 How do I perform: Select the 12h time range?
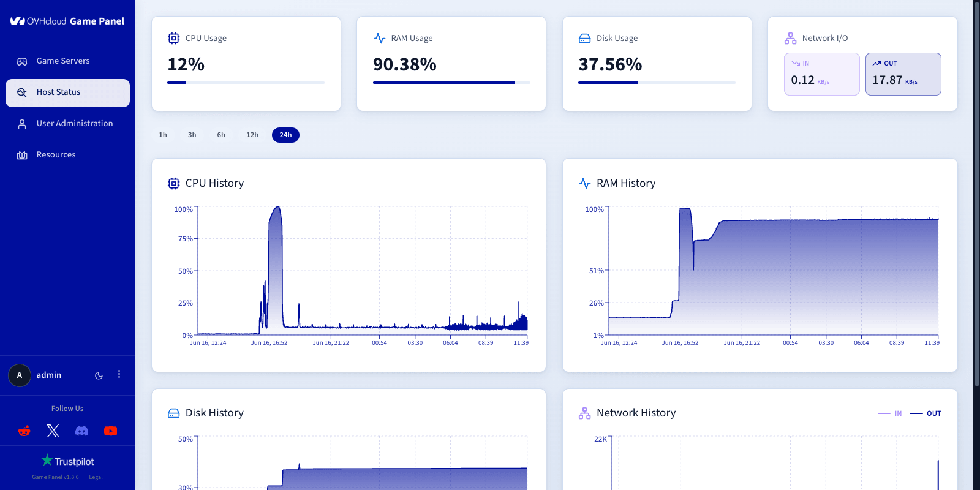click(252, 135)
